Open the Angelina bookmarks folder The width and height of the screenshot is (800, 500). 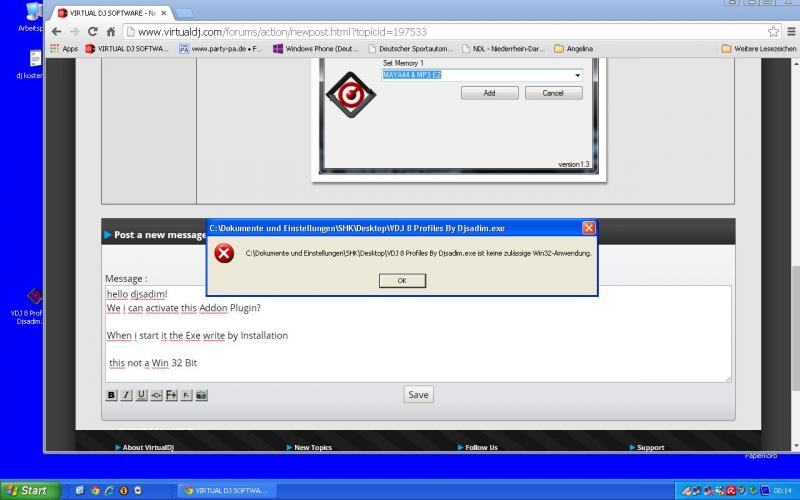coord(573,48)
